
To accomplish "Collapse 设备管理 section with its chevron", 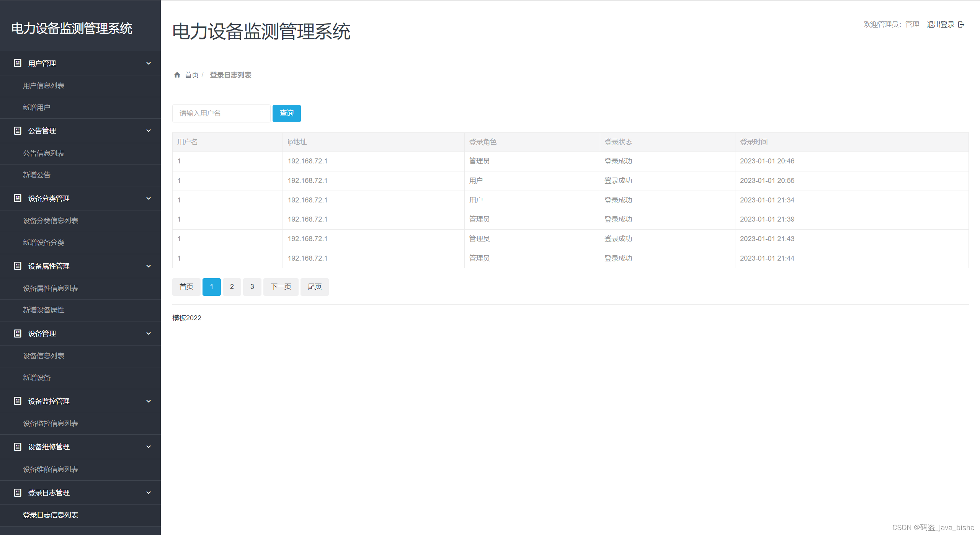I will pyautogui.click(x=149, y=333).
